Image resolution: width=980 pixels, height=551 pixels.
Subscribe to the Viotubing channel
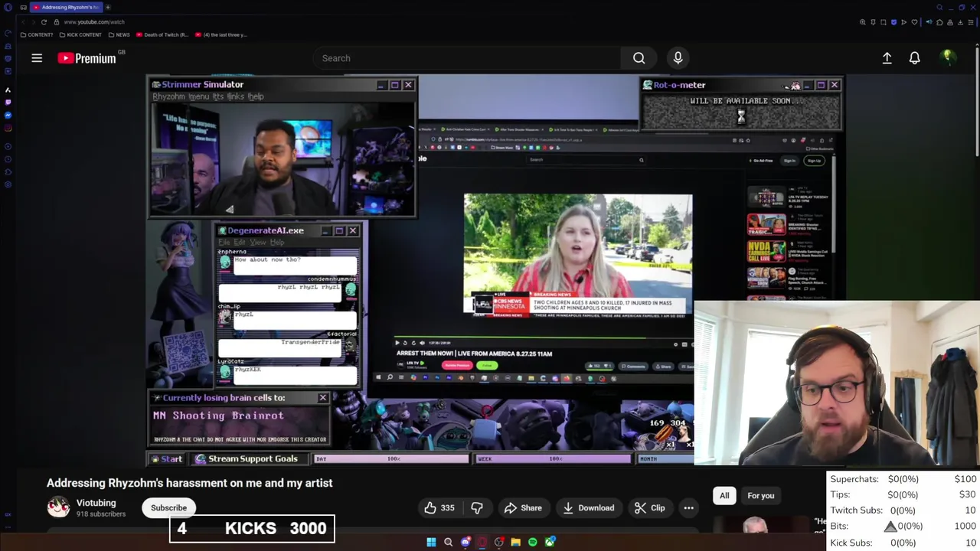pyautogui.click(x=168, y=507)
